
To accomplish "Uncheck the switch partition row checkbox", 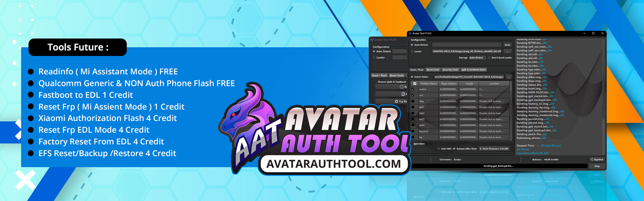I will (x=413, y=89).
